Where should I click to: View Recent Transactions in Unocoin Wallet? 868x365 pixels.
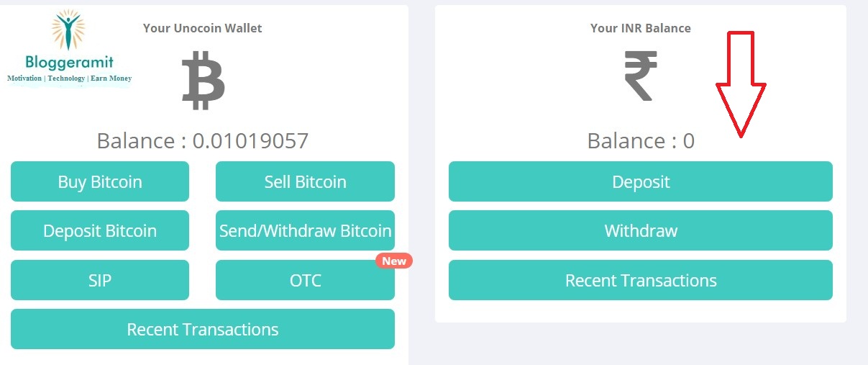(x=203, y=330)
